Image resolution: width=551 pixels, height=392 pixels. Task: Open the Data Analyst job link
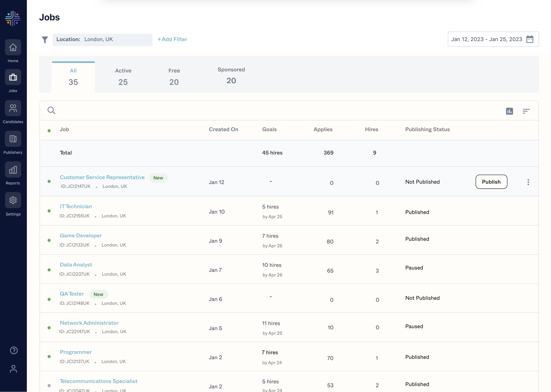pos(76,265)
